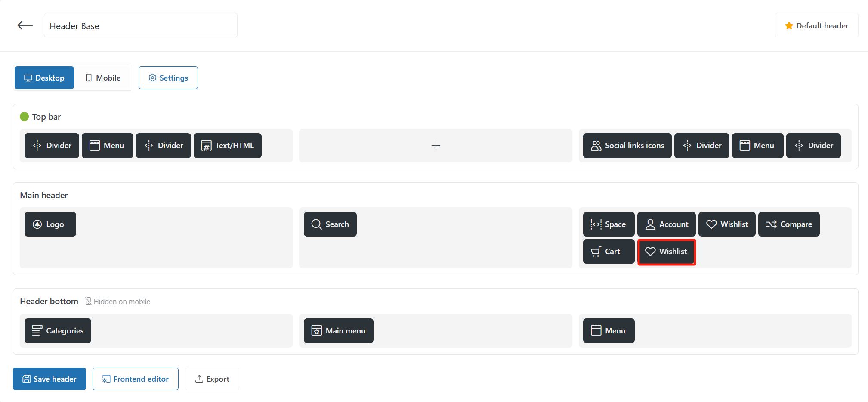This screenshot has height=402, width=868.
Task: Switch to the Desktop tab
Action: (44, 78)
